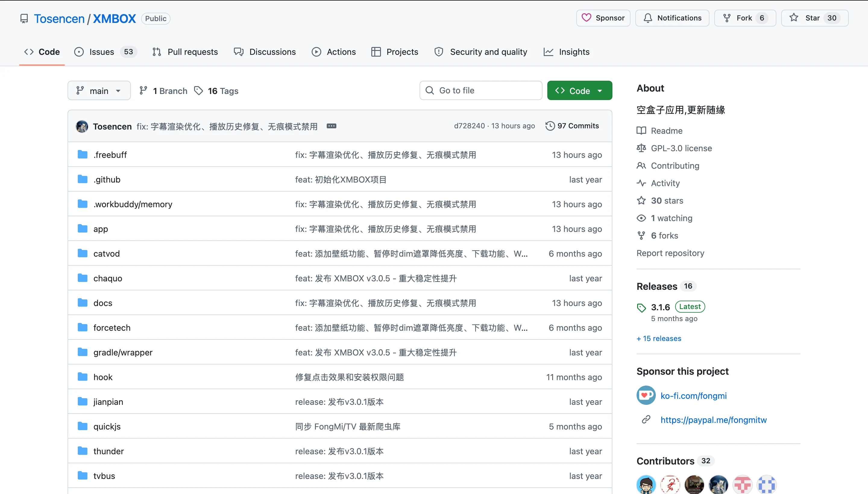Open the .workbuddy/memory folder
The width and height of the screenshot is (868, 494).
click(133, 204)
